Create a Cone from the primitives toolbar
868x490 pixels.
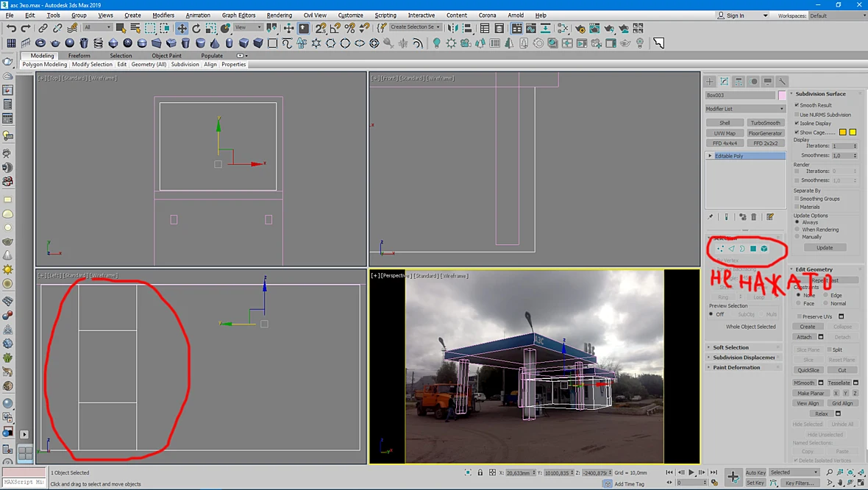tap(214, 43)
